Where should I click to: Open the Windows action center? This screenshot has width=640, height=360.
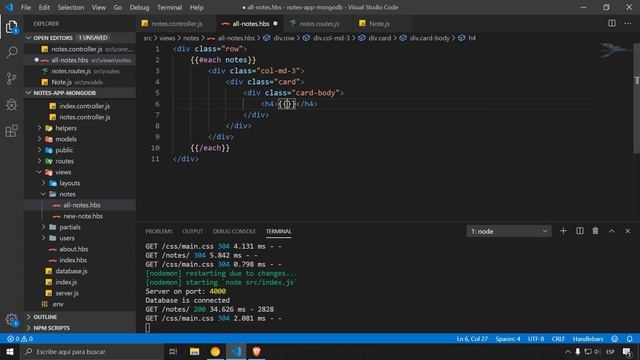click(627, 351)
